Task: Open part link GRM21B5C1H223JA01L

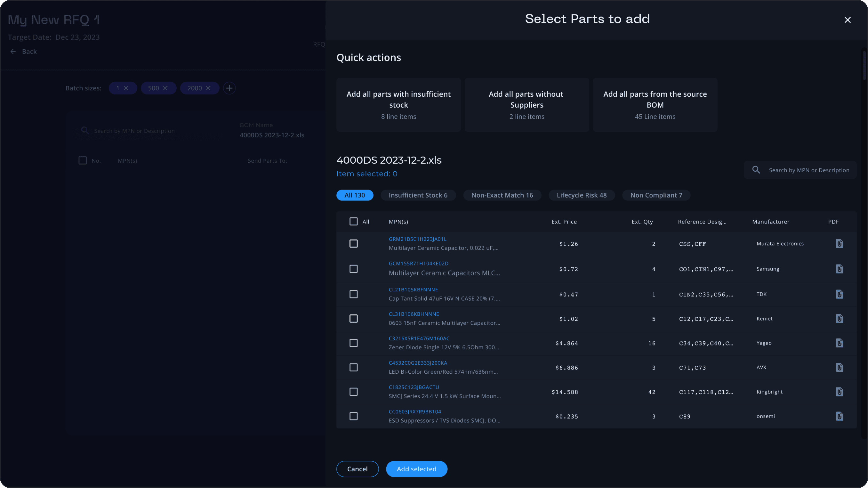Action: coord(417,239)
